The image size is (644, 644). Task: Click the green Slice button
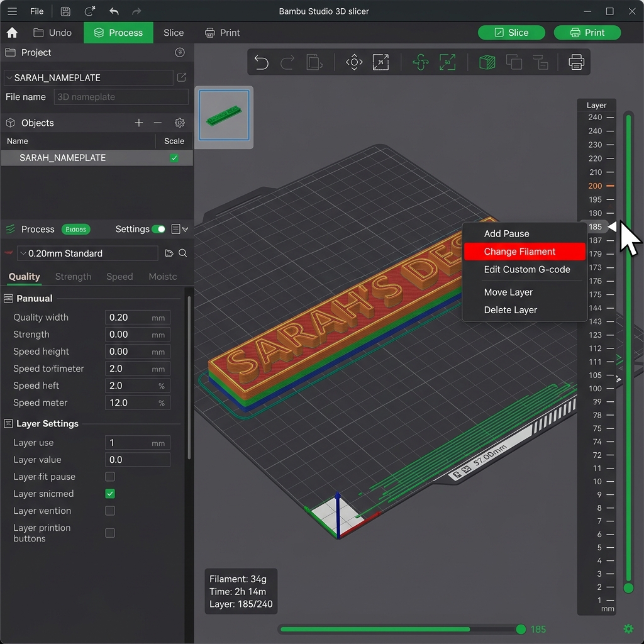pos(511,33)
